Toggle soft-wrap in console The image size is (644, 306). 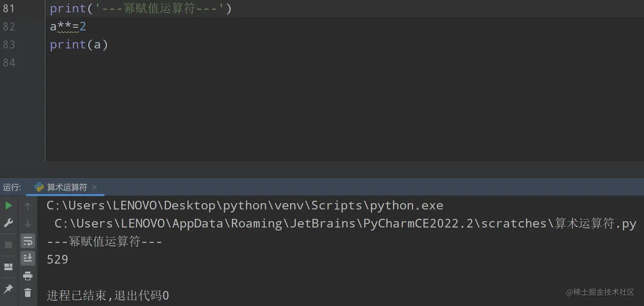tap(28, 241)
